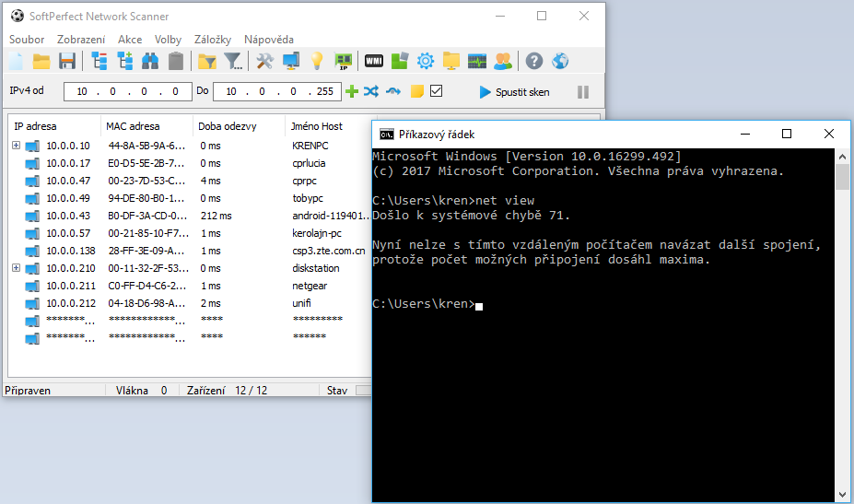This screenshot has width=854, height=504.
Task: Click the Zařízení 12 / 12 status entry
Action: tap(227, 390)
